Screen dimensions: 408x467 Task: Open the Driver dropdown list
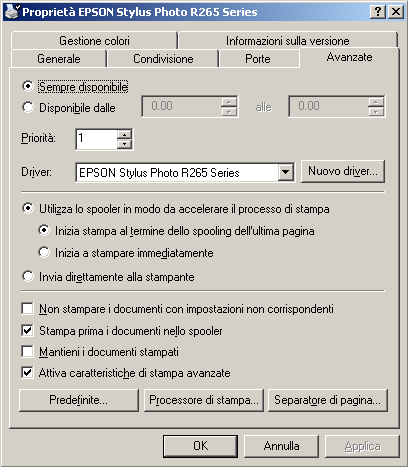[x=286, y=172]
